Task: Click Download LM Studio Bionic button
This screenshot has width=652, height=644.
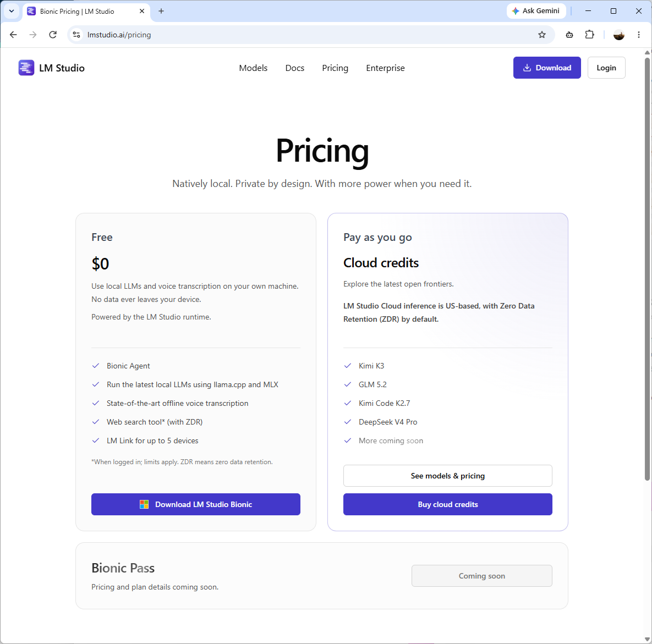Action: pyautogui.click(x=196, y=504)
